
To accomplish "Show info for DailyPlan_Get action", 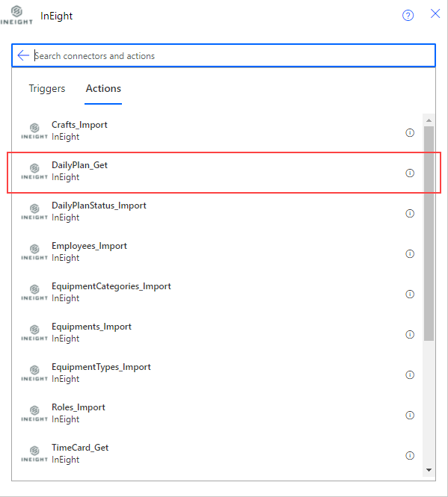I will tap(410, 173).
